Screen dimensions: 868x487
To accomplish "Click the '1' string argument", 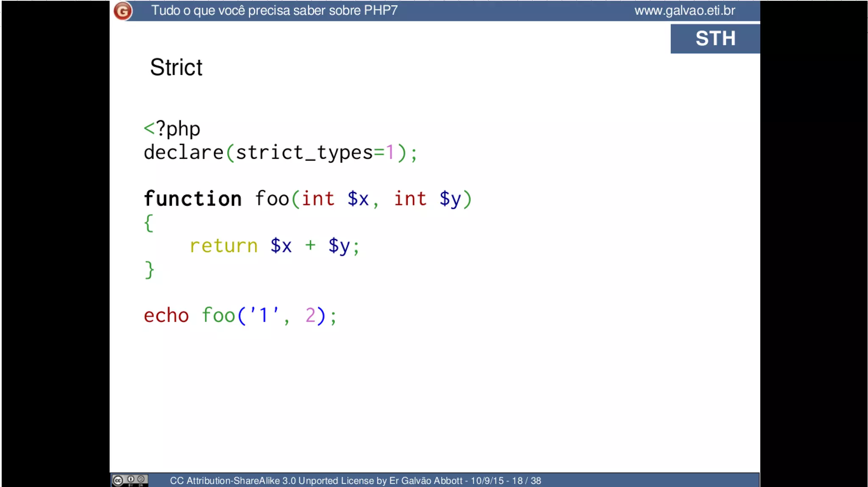I will point(264,315).
